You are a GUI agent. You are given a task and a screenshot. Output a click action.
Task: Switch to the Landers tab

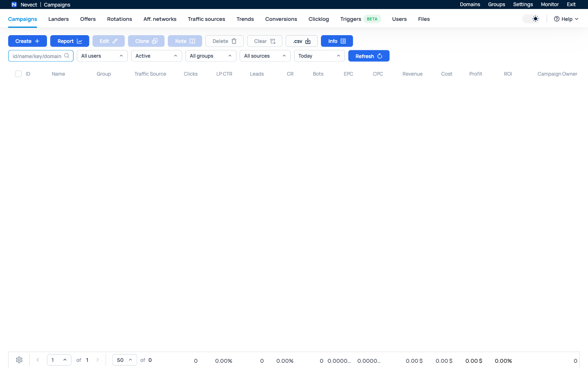(58, 19)
